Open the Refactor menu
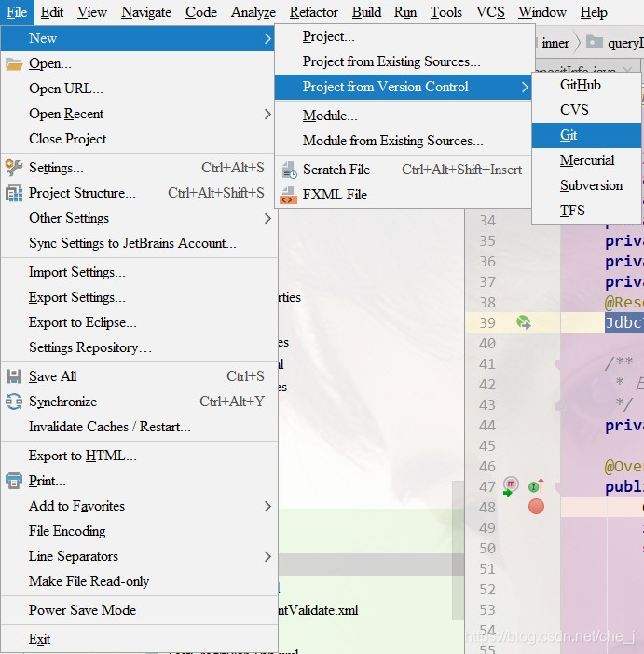Screen dimensions: 644x654 click(x=313, y=12)
